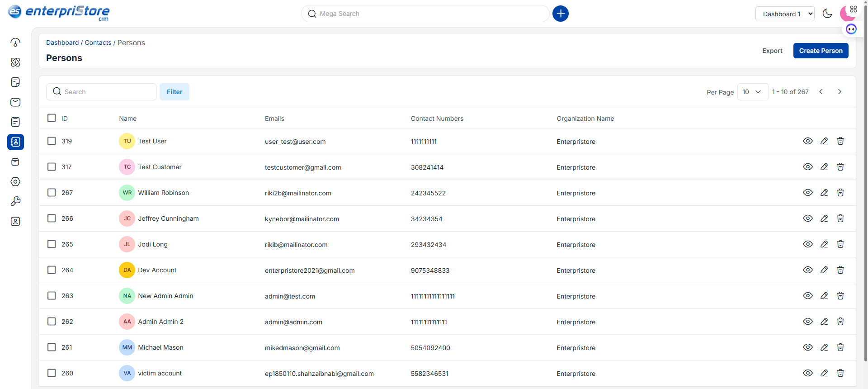868x389 pixels.
Task: Open the wrench configuration icon in sidebar
Action: pyautogui.click(x=15, y=202)
